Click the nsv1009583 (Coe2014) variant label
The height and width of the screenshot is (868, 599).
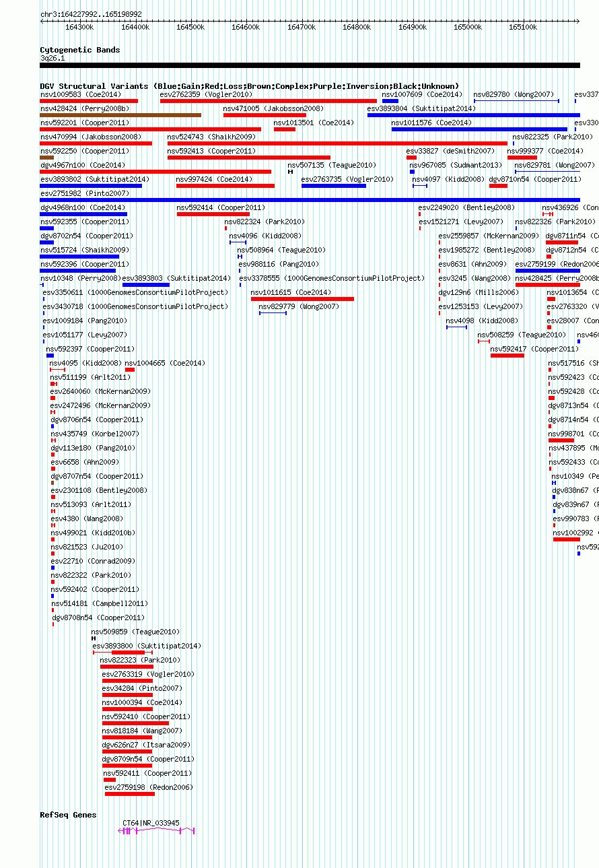click(80, 94)
